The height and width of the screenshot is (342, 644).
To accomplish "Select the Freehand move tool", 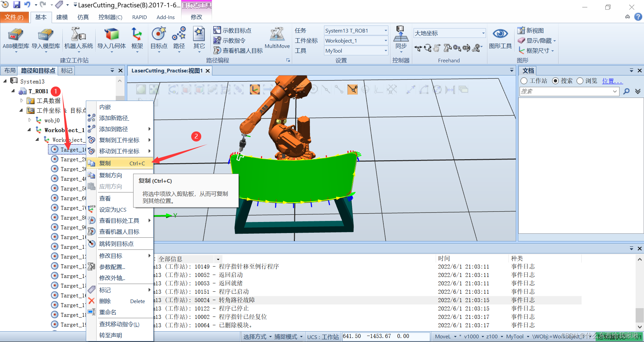I will tap(418, 48).
